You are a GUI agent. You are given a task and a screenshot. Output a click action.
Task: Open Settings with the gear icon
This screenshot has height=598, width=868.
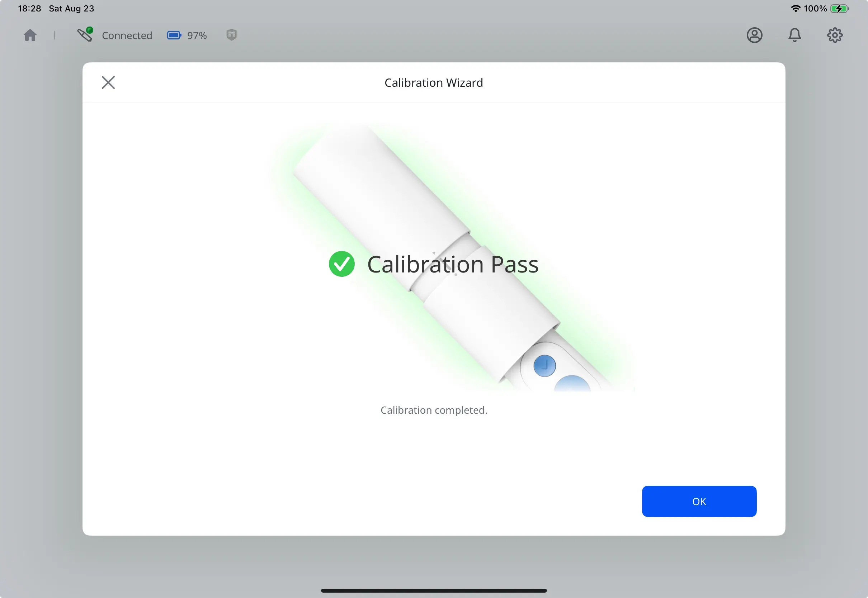[x=835, y=35]
